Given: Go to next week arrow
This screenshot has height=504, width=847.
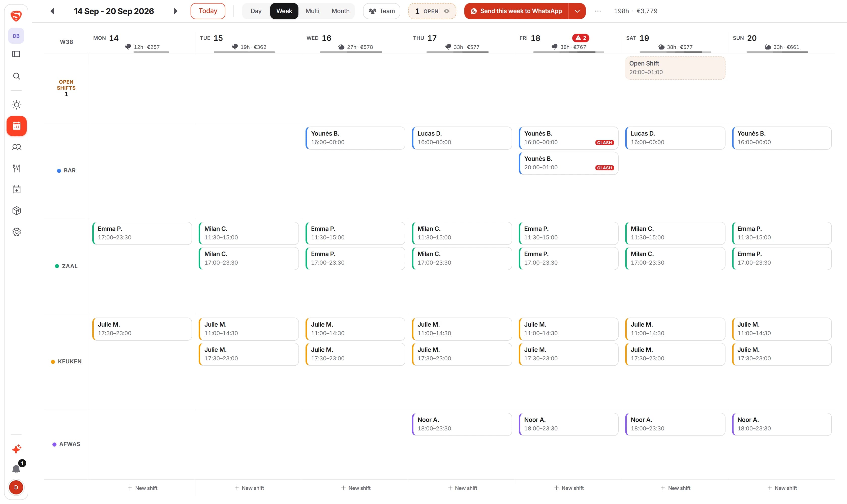Looking at the screenshot, I should (175, 11).
